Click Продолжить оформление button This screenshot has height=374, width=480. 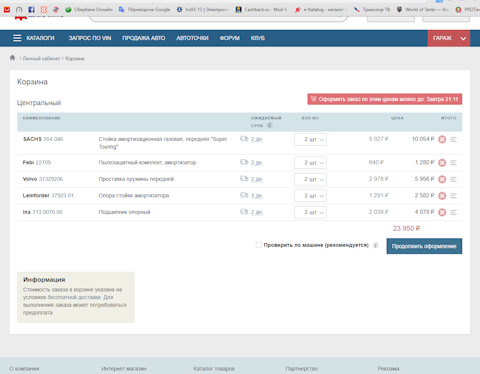click(x=424, y=246)
